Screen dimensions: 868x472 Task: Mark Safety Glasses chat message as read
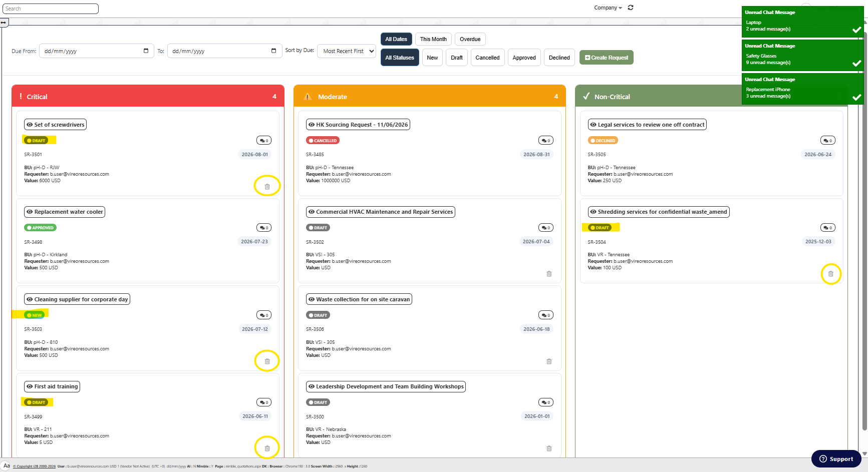(x=856, y=63)
